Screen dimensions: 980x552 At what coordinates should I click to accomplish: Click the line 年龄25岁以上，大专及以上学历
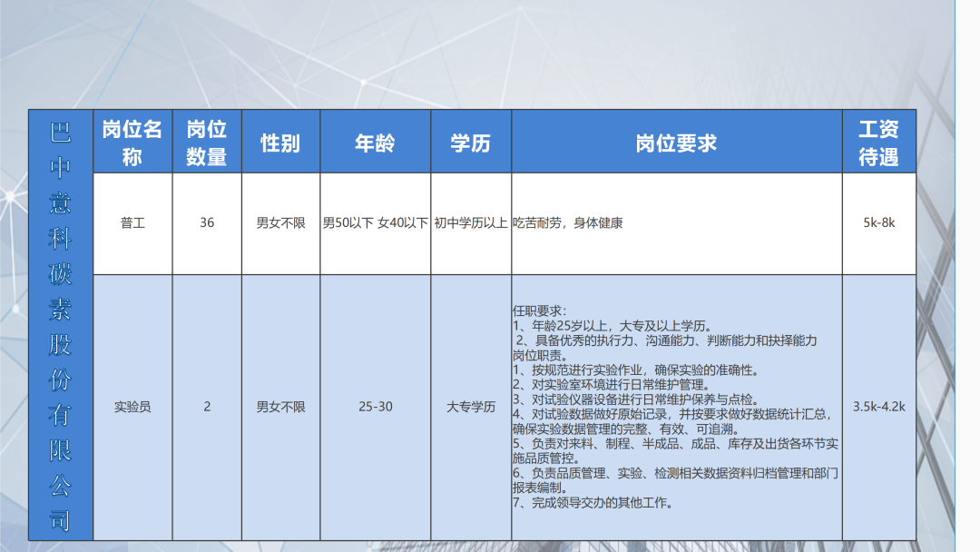pyautogui.click(x=612, y=326)
